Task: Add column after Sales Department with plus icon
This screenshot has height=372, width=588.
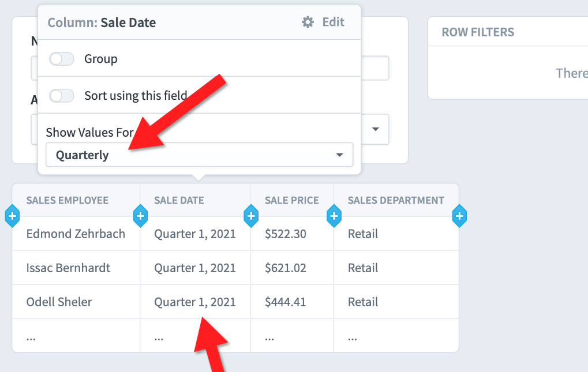Action: [x=459, y=216]
